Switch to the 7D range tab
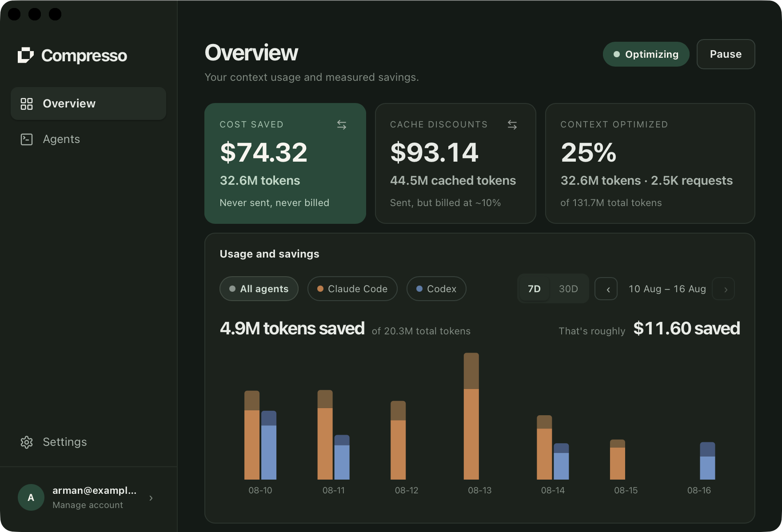This screenshot has width=782, height=532. [534, 289]
